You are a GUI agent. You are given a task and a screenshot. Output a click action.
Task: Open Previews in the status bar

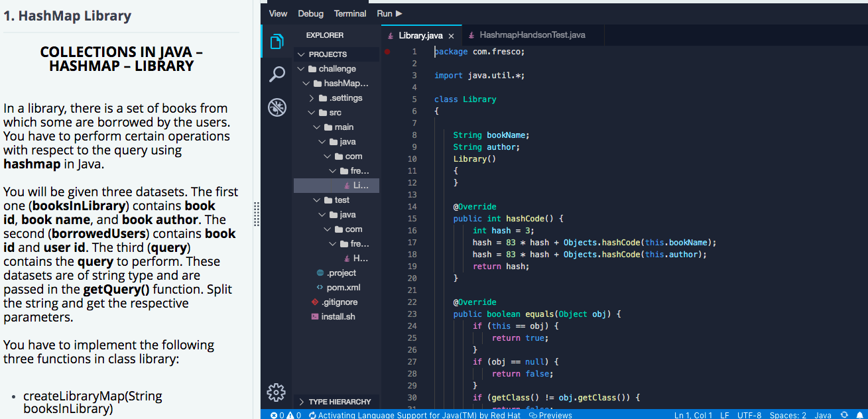(550, 415)
